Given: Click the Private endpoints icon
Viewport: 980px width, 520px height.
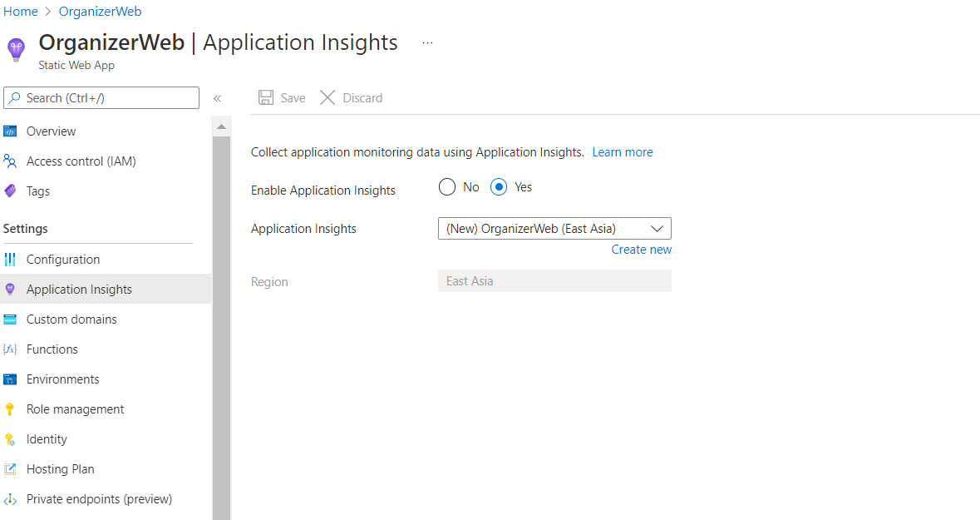Looking at the screenshot, I should click(x=10, y=499).
